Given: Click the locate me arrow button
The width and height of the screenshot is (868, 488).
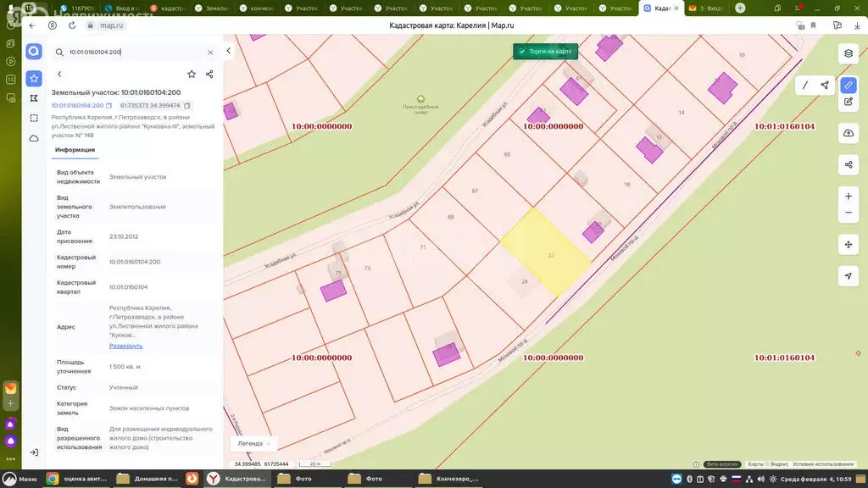Looking at the screenshot, I should pyautogui.click(x=849, y=276).
